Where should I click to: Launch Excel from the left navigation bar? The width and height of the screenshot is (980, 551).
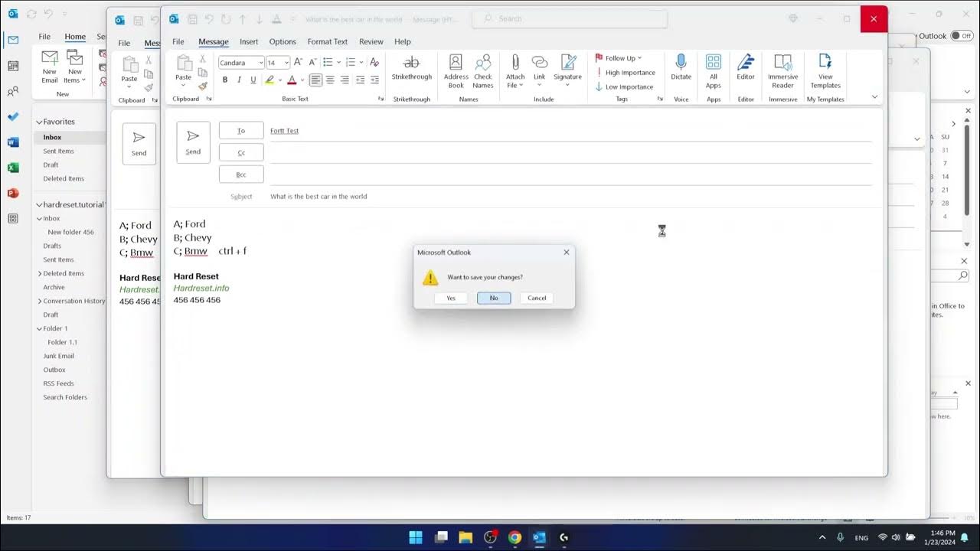click(13, 168)
